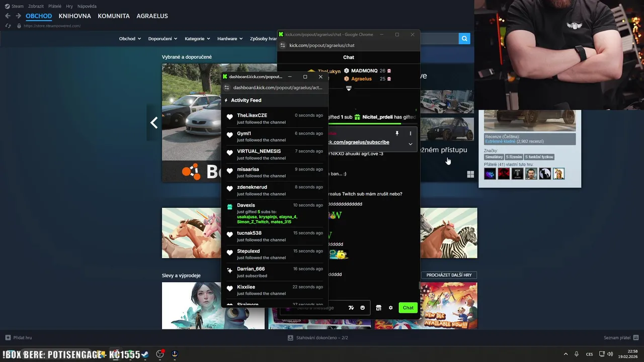This screenshot has height=362, width=644.
Task: Click the Windows platform icon on game capsule
Action: (x=470, y=174)
